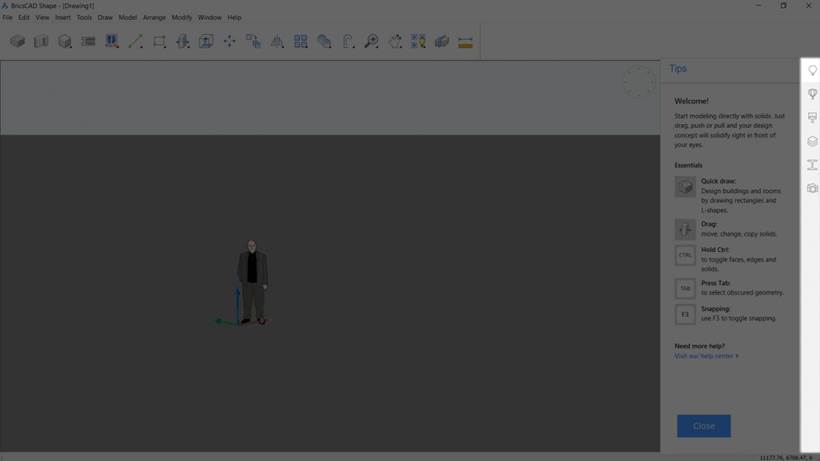Image resolution: width=820 pixels, height=461 pixels.
Task: Click the Snapping tip label
Action: [715, 309]
